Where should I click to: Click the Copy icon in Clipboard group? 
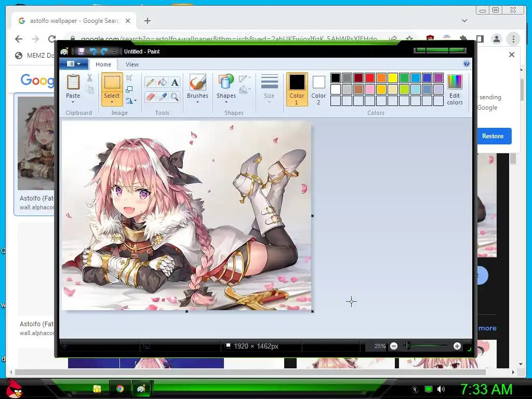(89, 89)
